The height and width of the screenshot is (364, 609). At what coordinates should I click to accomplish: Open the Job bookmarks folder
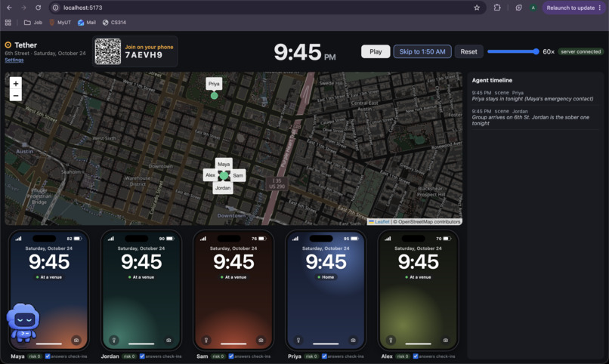[x=33, y=23]
